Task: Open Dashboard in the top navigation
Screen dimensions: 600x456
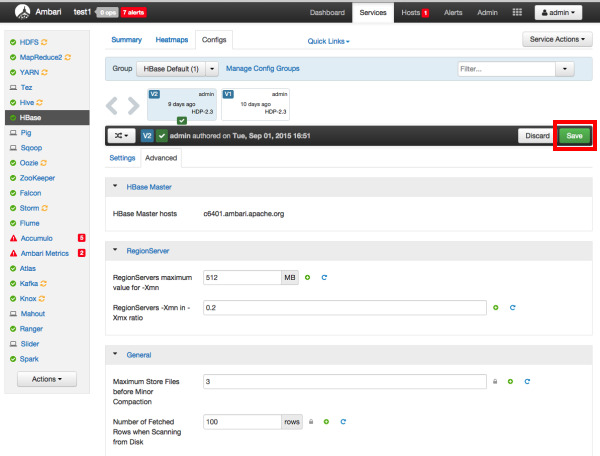Action: click(327, 13)
